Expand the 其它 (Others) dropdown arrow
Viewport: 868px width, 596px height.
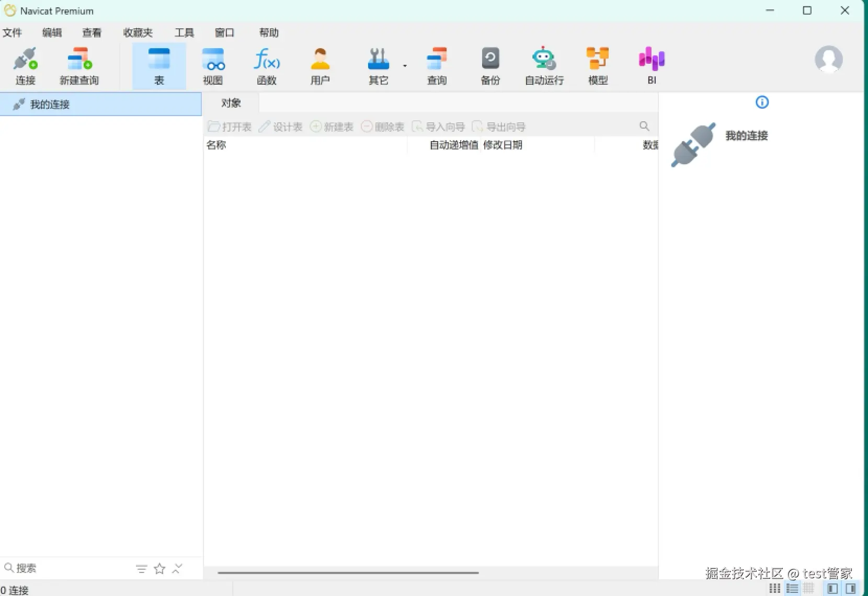pos(405,66)
